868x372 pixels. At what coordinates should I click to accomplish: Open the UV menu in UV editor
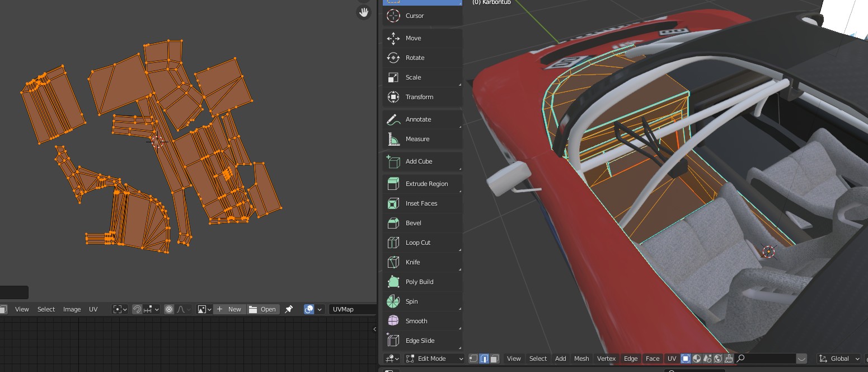pyautogui.click(x=93, y=309)
